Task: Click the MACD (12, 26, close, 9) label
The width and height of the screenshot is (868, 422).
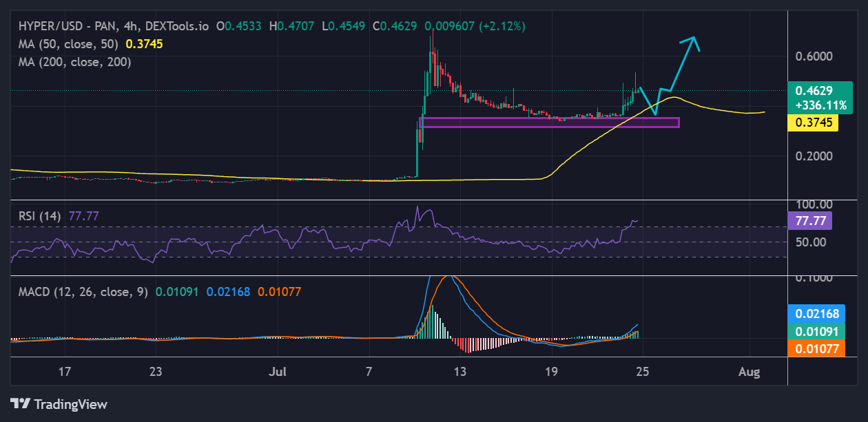Action: pyautogui.click(x=83, y=292)
